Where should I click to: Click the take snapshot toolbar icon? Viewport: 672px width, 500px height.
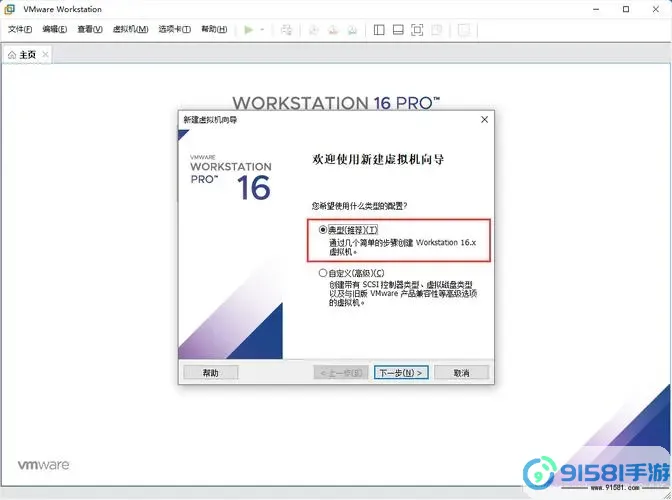(314, 30)
